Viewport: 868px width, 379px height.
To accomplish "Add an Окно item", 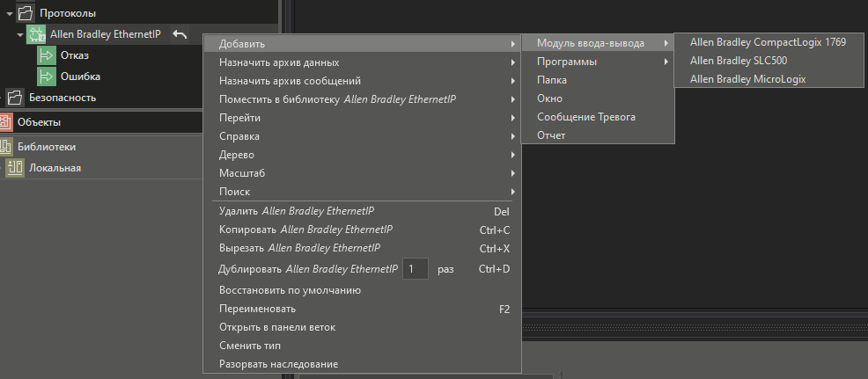I will (x=598, y=98).
